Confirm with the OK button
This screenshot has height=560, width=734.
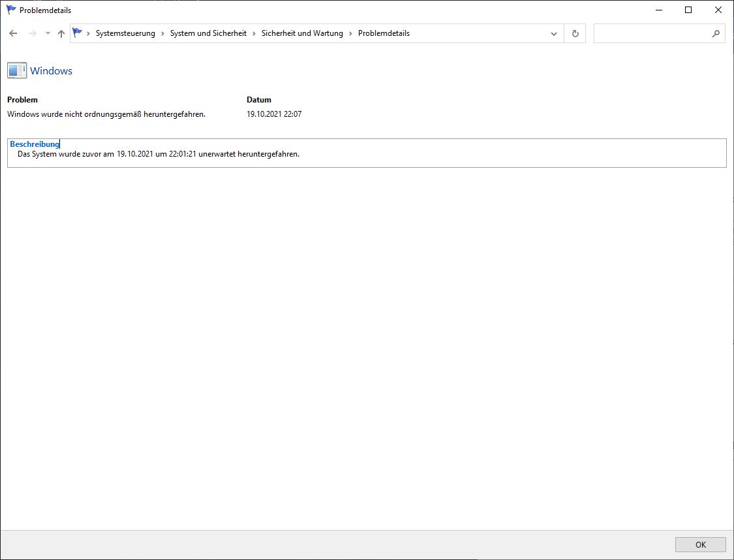coord(700,544)
